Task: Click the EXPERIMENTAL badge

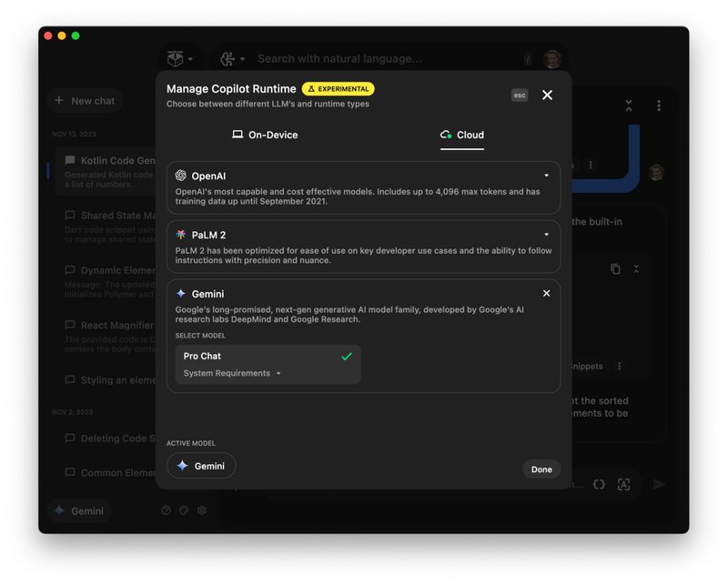Action: [x=338, y=88]
